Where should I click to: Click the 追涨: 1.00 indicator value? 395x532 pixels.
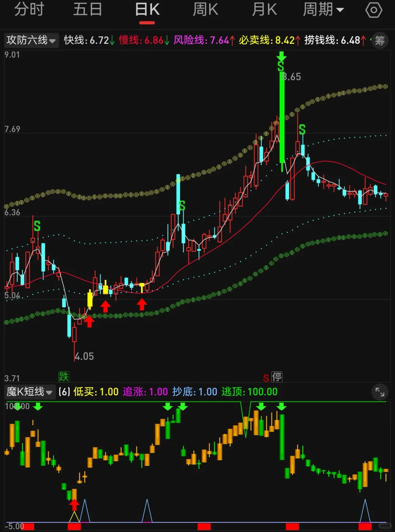[x=145, y=392]
